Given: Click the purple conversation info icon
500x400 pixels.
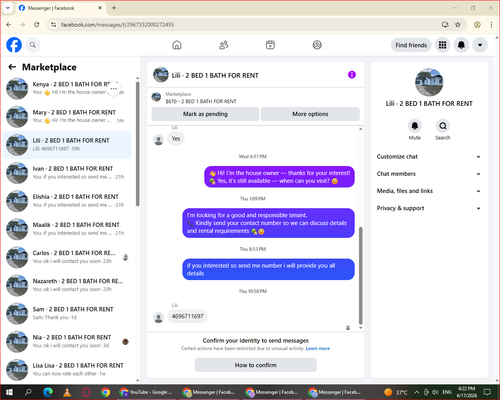Looking at the screenshot, I should (x=352, y=75).
